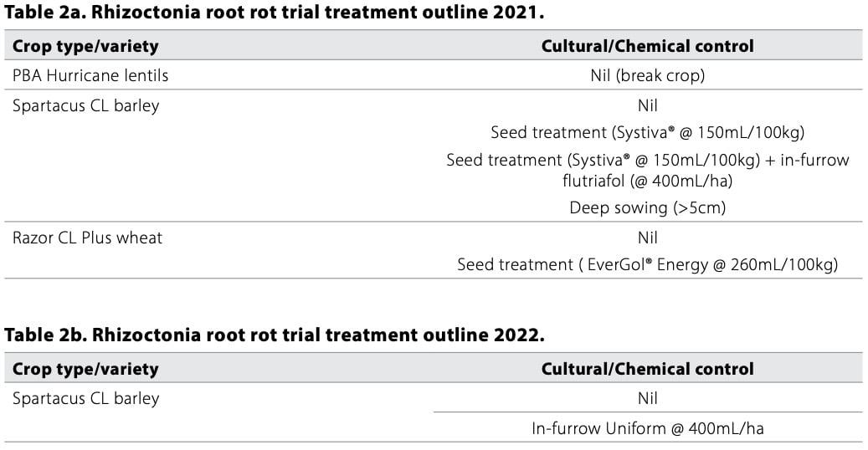Select the PBA Hurricane lentils cell

tap(90, 75)
